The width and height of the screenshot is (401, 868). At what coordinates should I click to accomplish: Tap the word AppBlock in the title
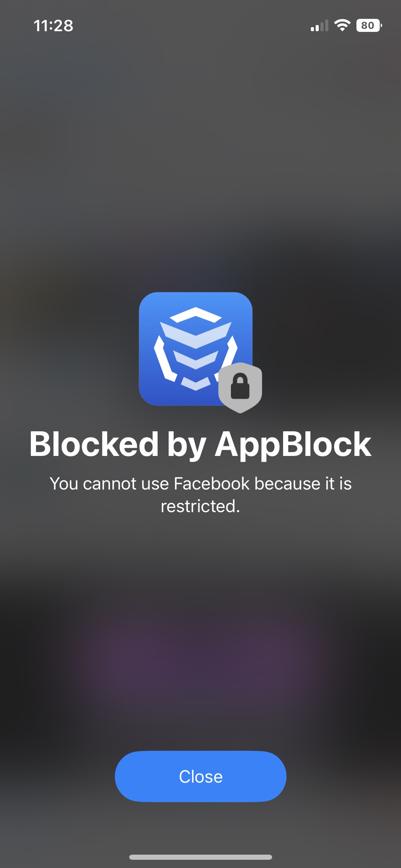click(293, 444)
